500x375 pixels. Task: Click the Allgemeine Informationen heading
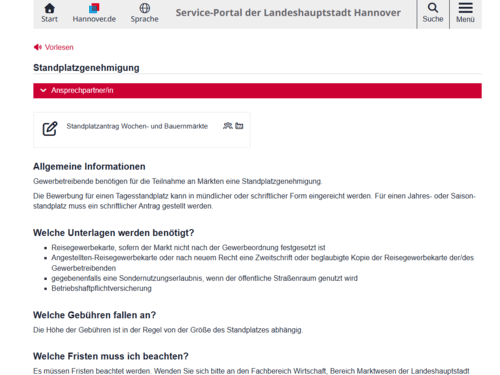(89, 166)
